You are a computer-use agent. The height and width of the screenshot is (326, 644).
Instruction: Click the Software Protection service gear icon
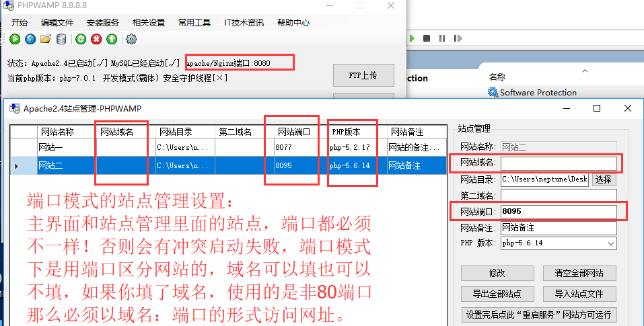click(x=493, y=92)
